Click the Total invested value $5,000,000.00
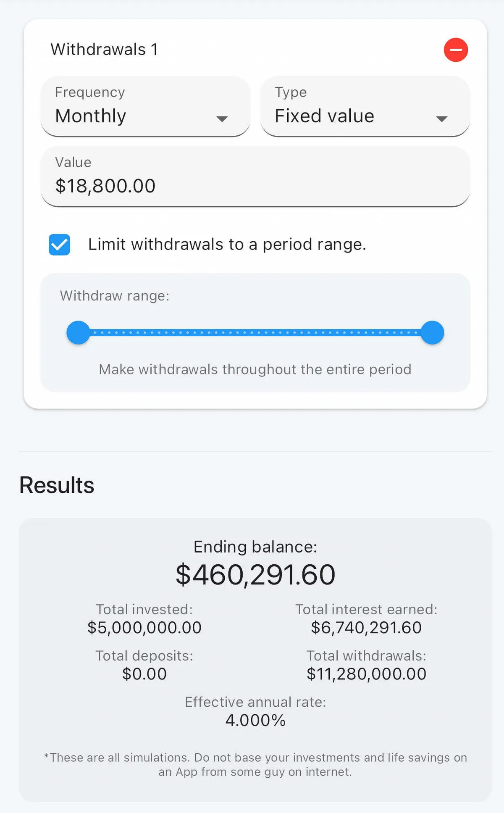This screenshot has height=813, width=504. tap(144, 628)
